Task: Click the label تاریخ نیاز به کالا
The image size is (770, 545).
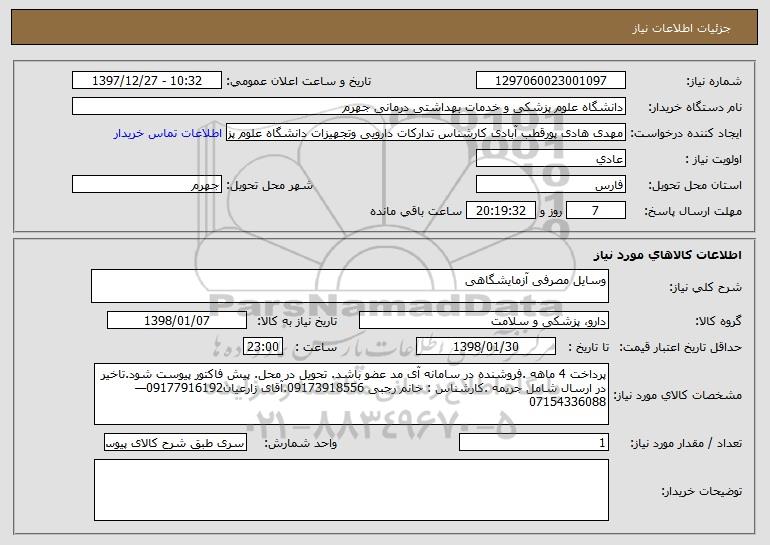Action: click(297, 321)
